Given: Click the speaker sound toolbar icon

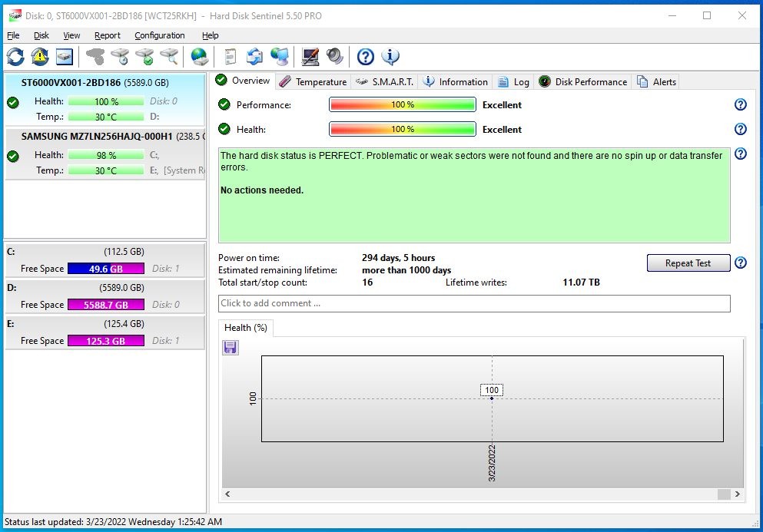Looking at the screenshot, I should point(335,57).
